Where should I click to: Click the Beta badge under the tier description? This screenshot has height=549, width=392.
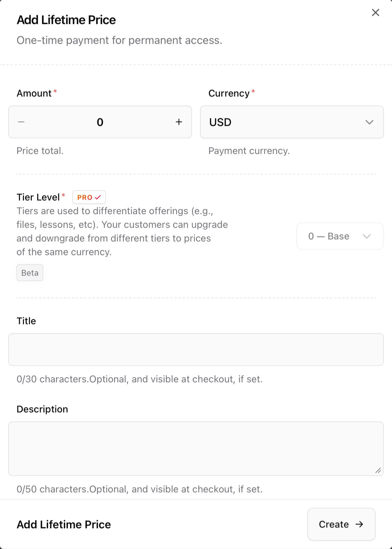pos(30,272)
